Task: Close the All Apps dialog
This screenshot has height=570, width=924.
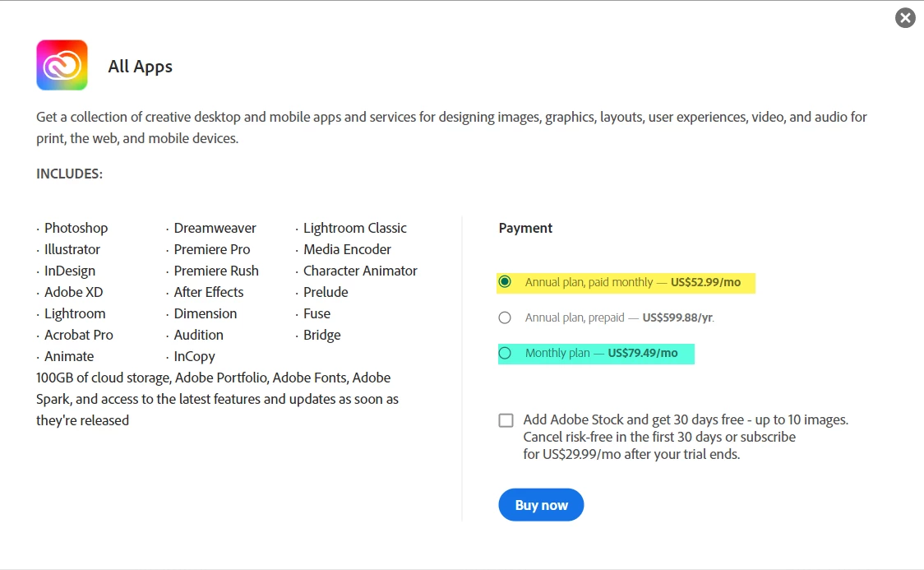Action: click(905, 17)
